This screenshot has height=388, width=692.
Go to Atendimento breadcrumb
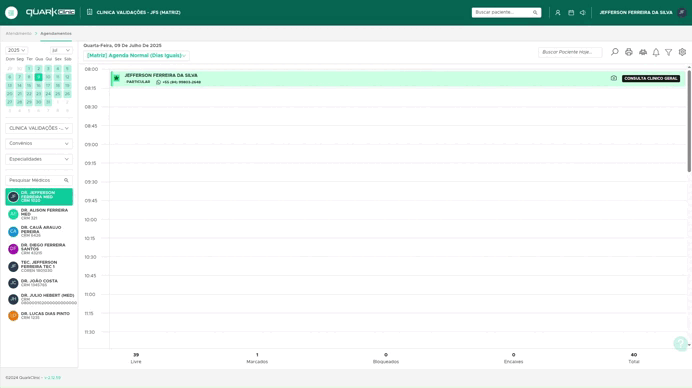pos(19,34)
